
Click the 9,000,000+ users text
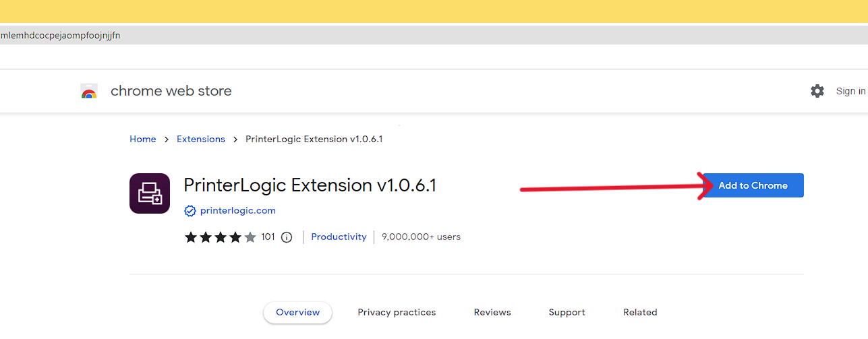click(421, 237)
